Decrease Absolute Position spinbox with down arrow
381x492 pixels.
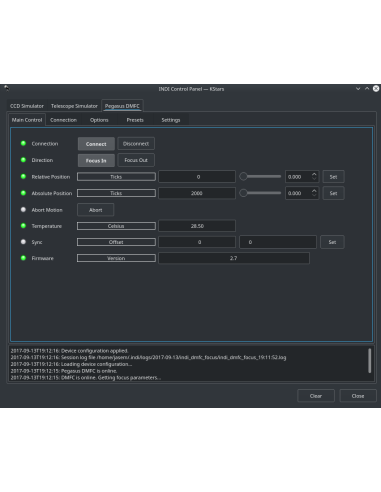314,196
